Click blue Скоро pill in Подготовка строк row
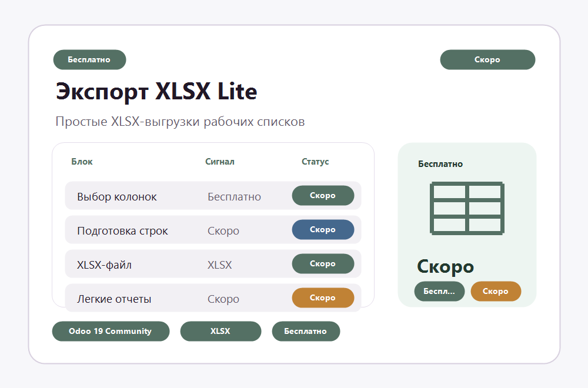This screenshot has width=588, height=388. [x=323, y=229]
